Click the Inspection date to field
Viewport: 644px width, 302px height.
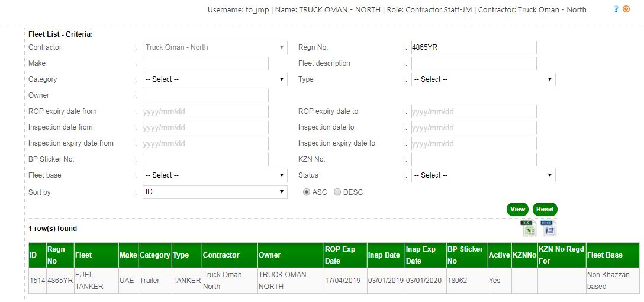(x=474, y=127)
